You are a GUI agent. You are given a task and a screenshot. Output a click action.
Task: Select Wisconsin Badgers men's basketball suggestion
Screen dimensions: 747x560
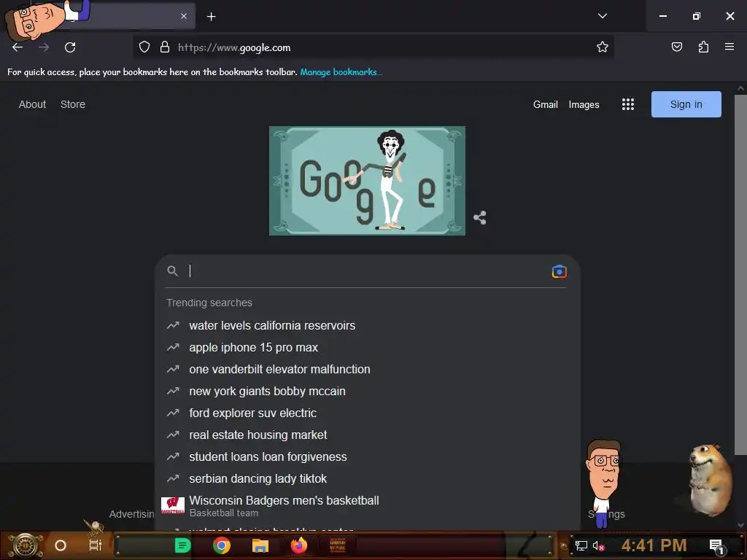pos(368,506)
